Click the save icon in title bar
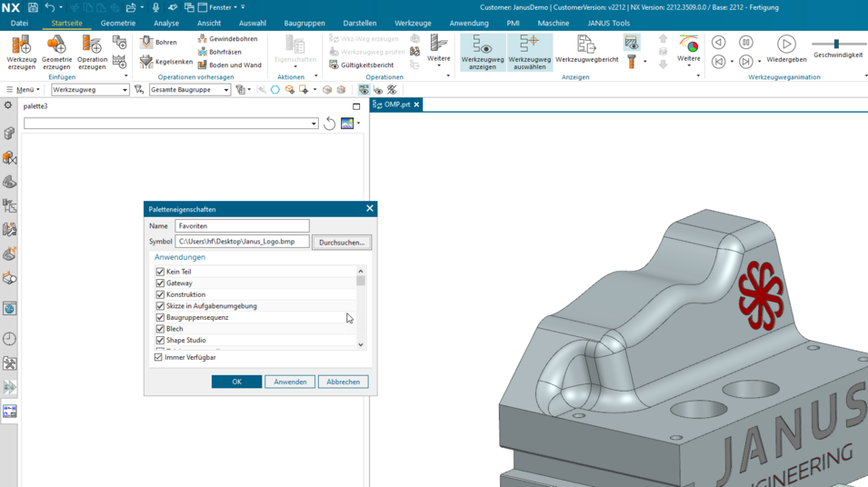 [x=33, y=7]
